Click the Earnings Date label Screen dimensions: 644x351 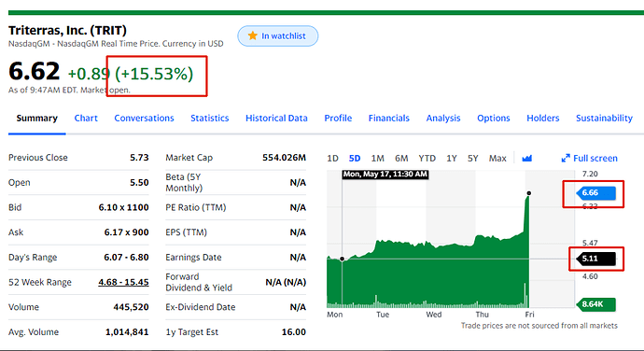[x=193, y=258]
